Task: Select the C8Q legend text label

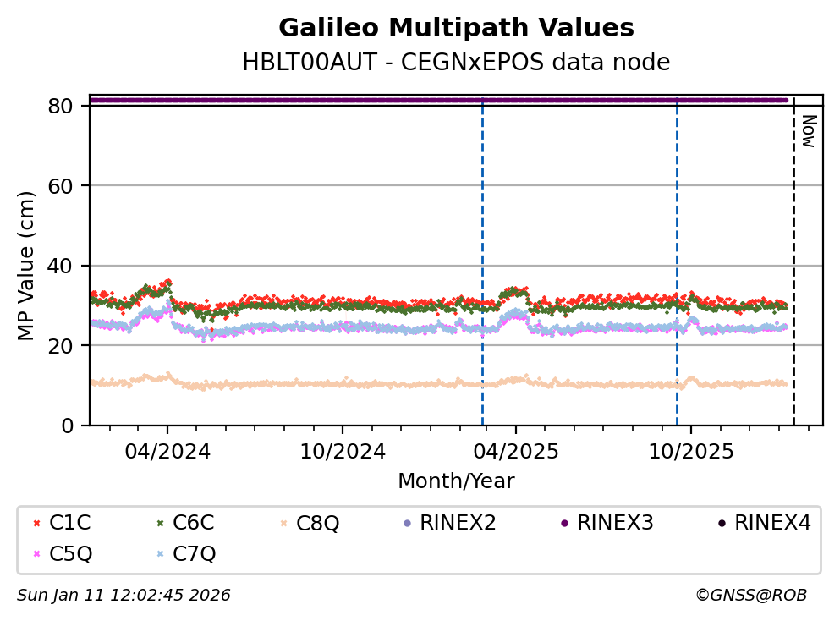Action: pos(319,524)
